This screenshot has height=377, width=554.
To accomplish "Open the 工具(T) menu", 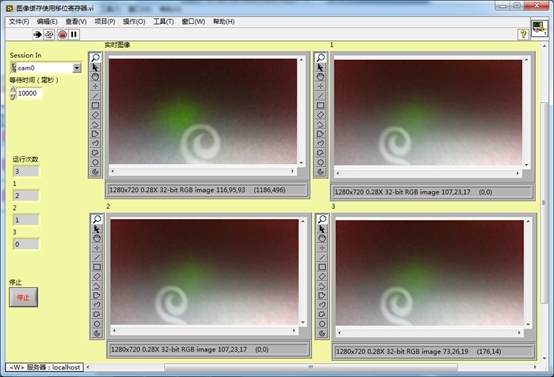I will tap(163, 22).
